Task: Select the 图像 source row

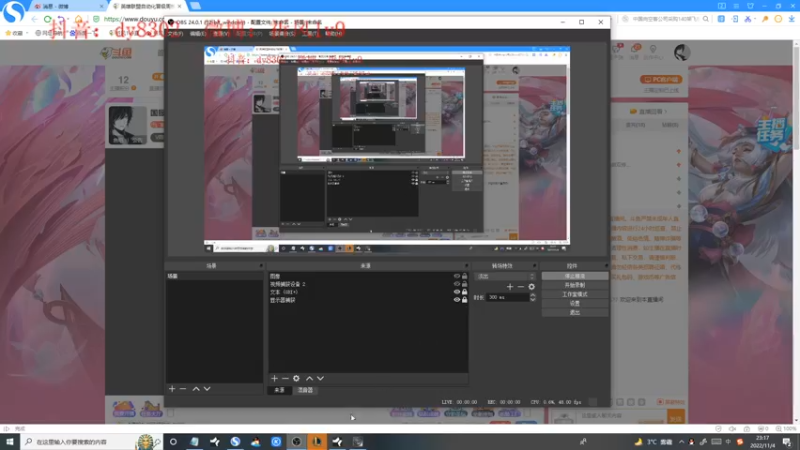Action: tap(368, 276)
